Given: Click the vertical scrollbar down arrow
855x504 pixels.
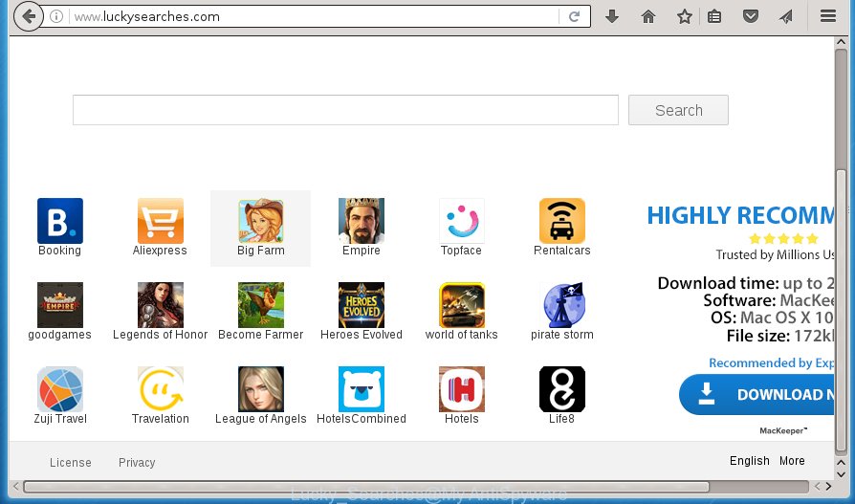Looking at the screenshot, I should tap(841, 474).
